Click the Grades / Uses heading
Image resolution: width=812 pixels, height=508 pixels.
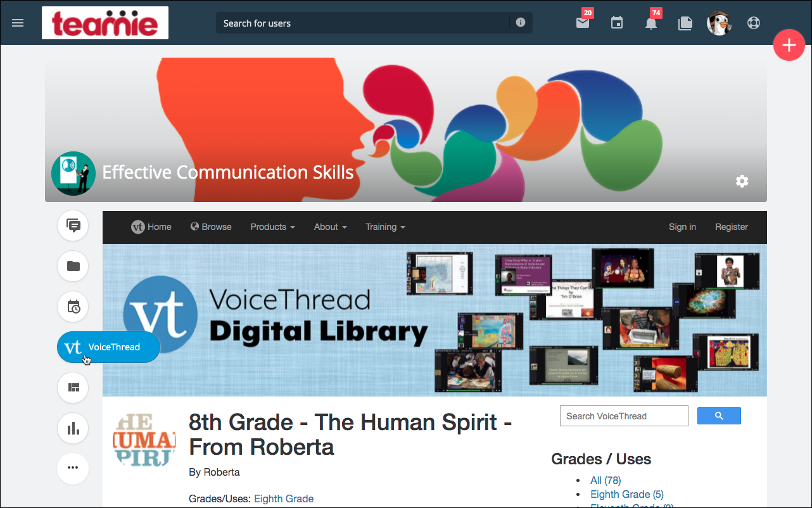click(601, 459)
